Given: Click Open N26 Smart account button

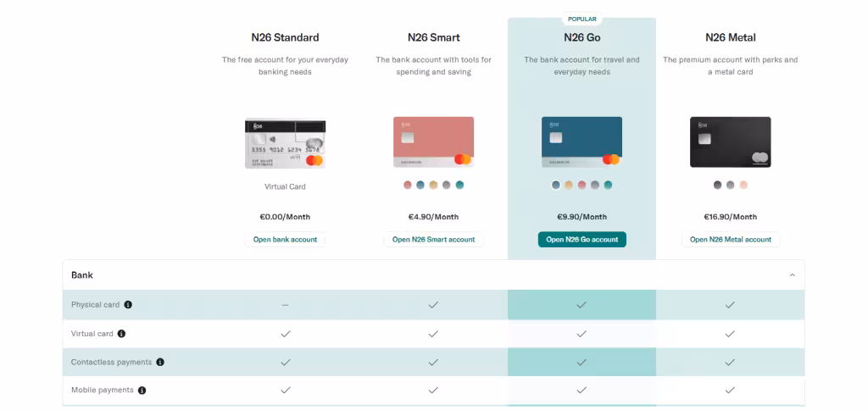Looking at the screenshot, I should (433, 240).
